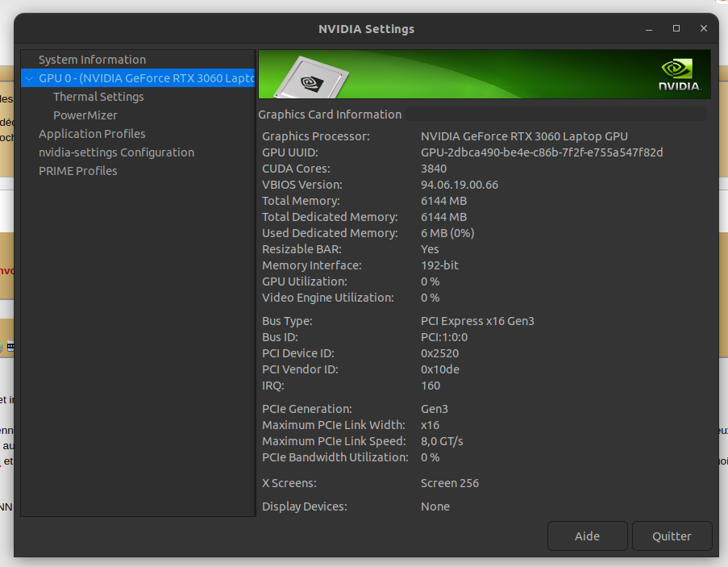Click the Graphics Card Information heading
The height and width of the screenshot is (567, 728).
point(330,115)
